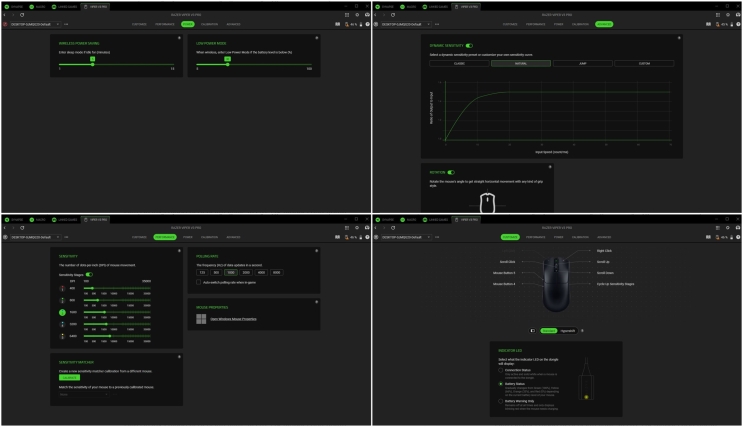
Task: Choose the Custom sensitivity preset
Action: tap(644, 64)
